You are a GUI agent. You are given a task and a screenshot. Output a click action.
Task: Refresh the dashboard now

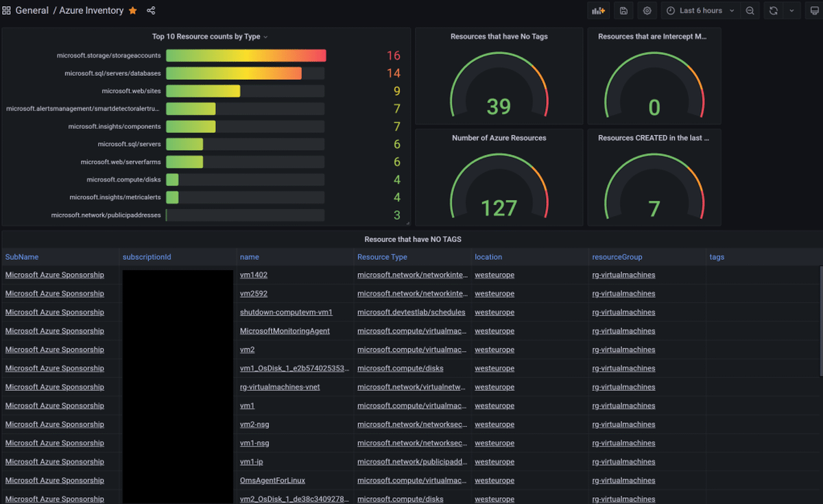(x=774, y=10)
